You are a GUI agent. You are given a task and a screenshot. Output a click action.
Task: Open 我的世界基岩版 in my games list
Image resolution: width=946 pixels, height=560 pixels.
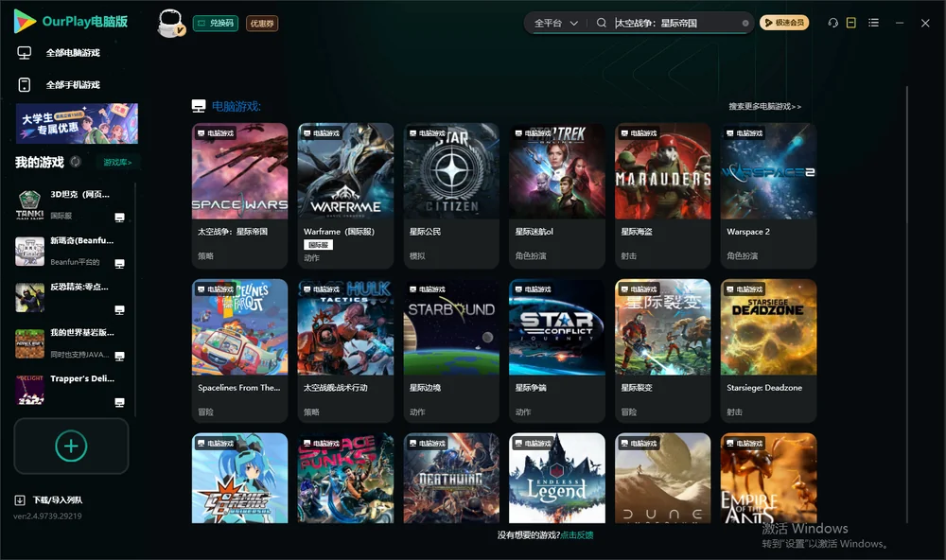[x=71, y=343]
